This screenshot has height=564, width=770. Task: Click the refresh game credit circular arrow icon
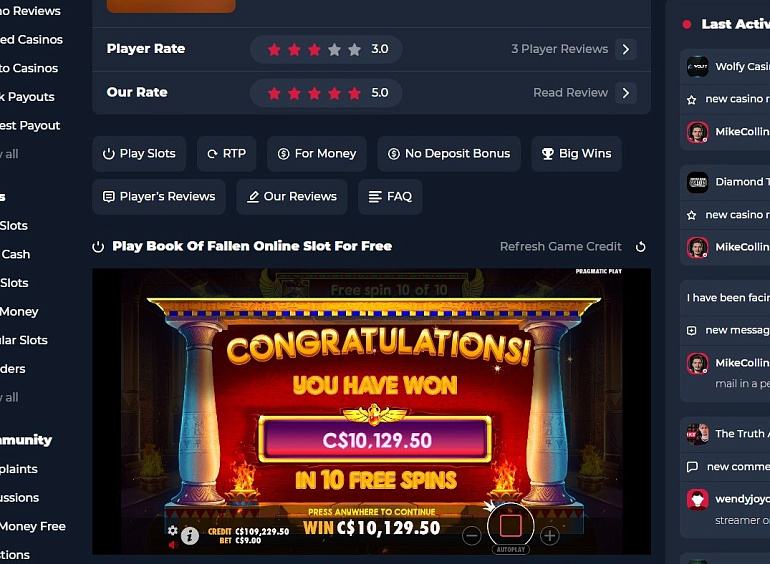pyautogui.click(x=640, y=246)
